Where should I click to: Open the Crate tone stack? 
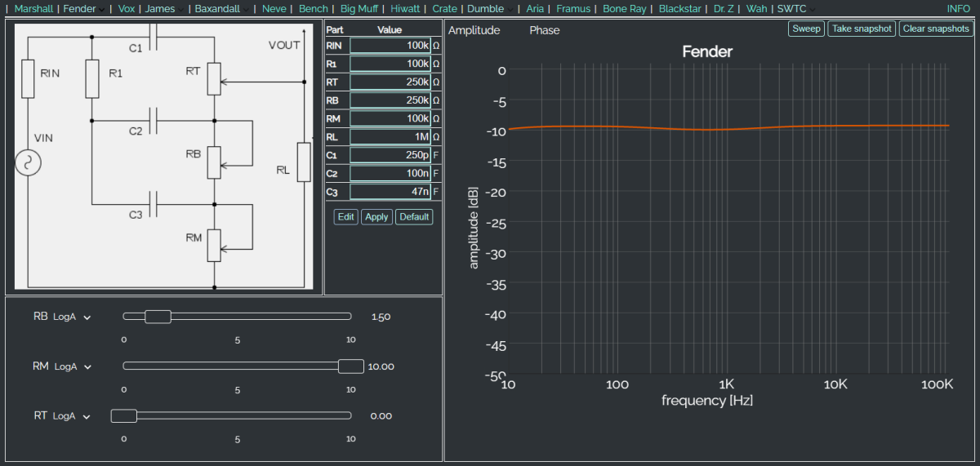tap(445, 9)
